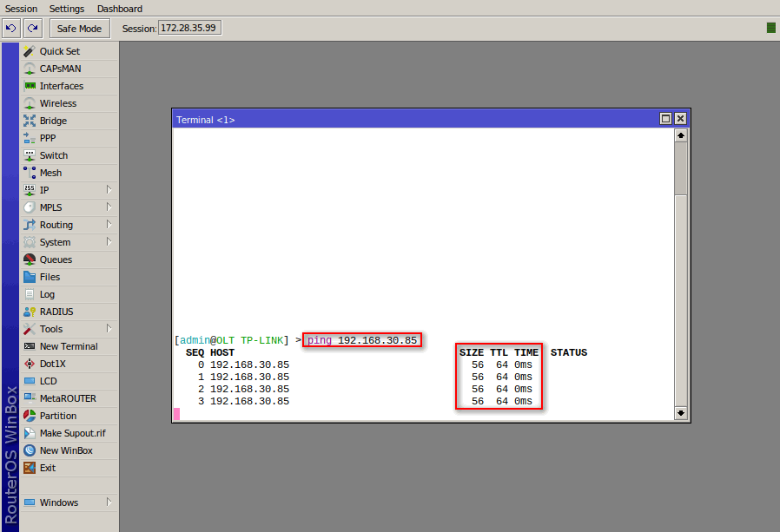Image resolution: width=780 pixels, height=532 pixels.
Task: Open the Session menu
Action: (x=22, y=9)
